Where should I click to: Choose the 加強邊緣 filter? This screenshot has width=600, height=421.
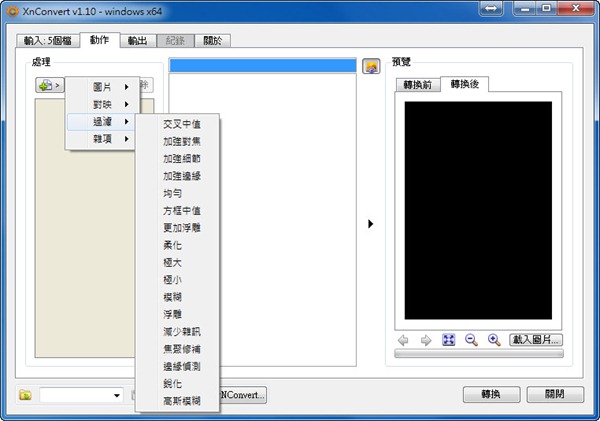coord(182,176)
